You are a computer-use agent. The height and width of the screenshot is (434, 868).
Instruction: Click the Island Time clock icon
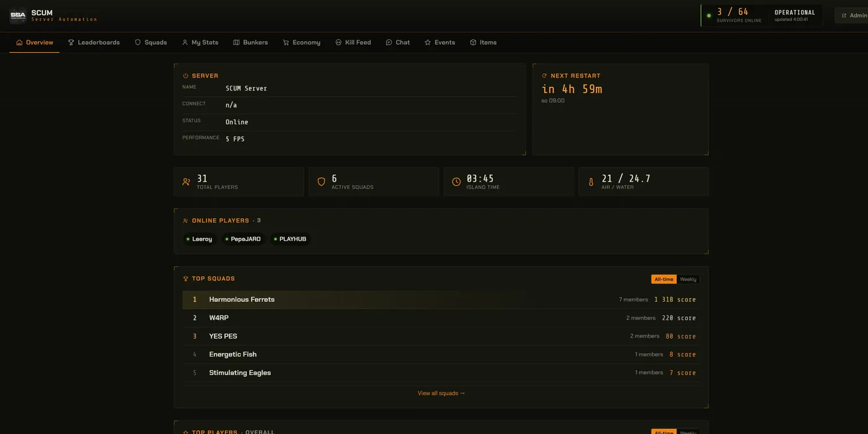pos(456,182)
